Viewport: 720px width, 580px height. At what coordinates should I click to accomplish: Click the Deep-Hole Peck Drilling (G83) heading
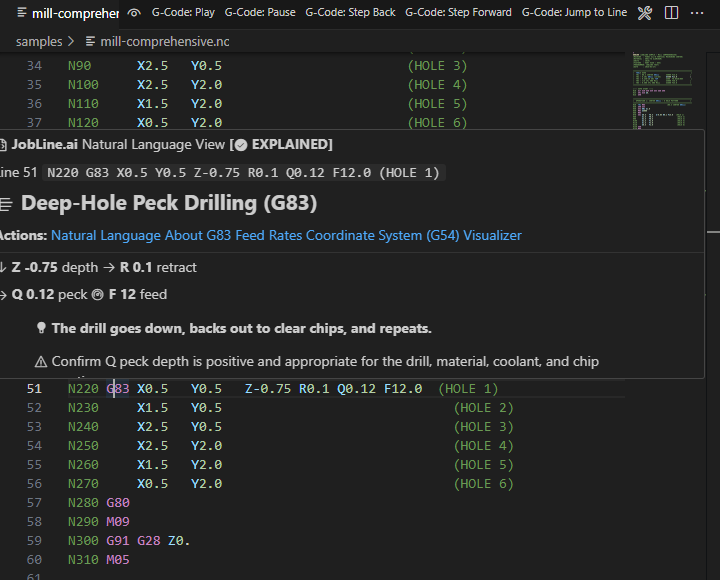169,203
